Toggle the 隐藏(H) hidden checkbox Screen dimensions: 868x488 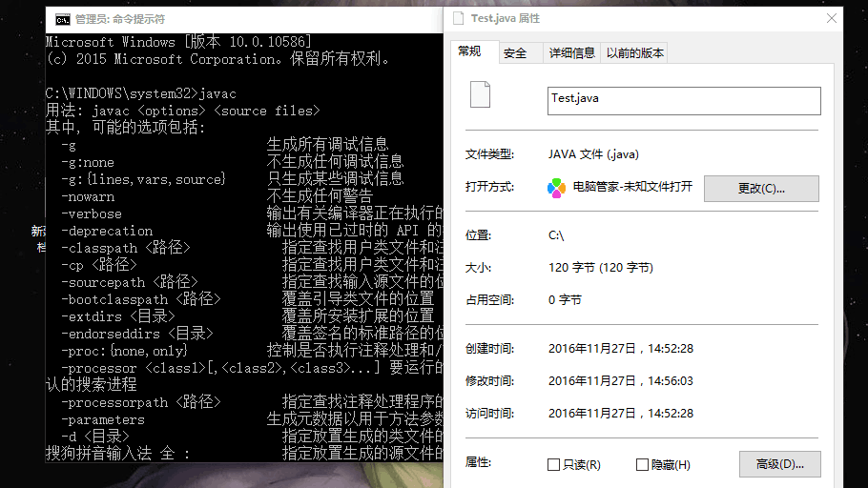642,465
